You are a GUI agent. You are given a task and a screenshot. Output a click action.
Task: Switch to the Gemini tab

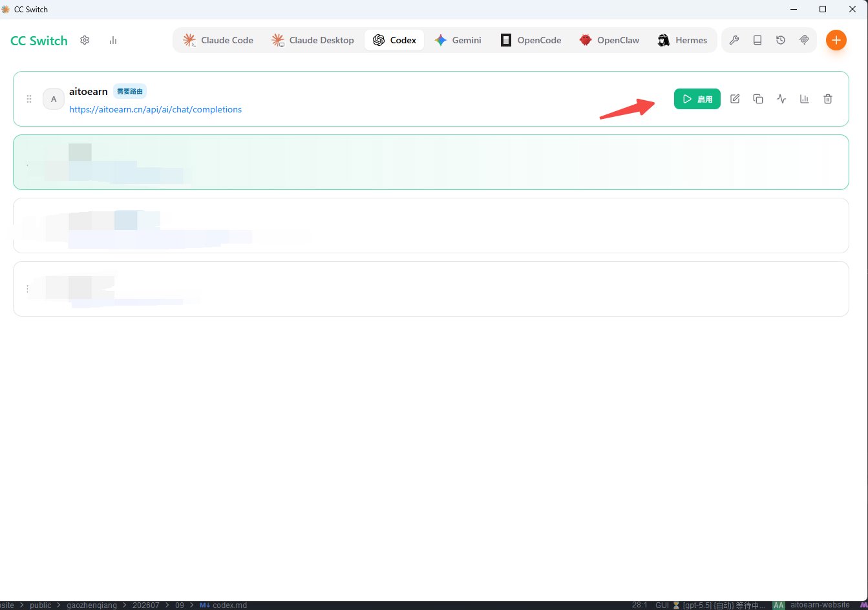[458, 40]
